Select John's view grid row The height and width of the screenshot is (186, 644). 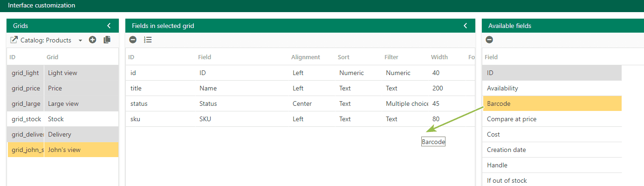(63, 150)
